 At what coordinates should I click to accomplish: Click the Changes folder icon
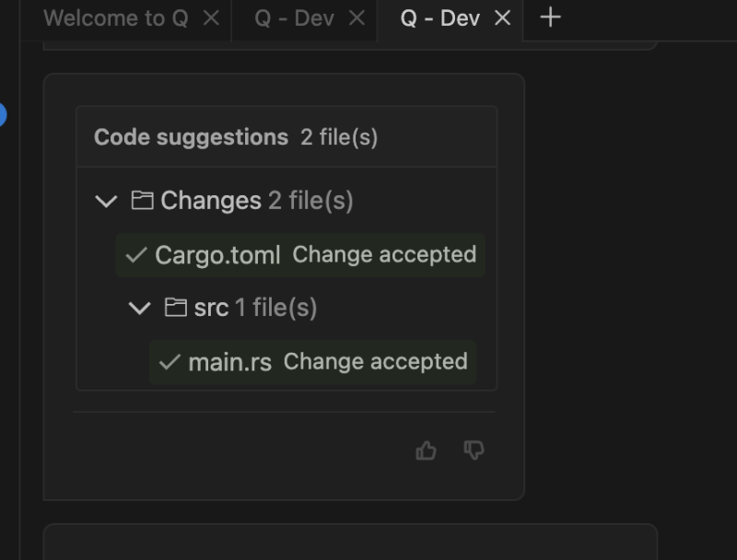142,200
